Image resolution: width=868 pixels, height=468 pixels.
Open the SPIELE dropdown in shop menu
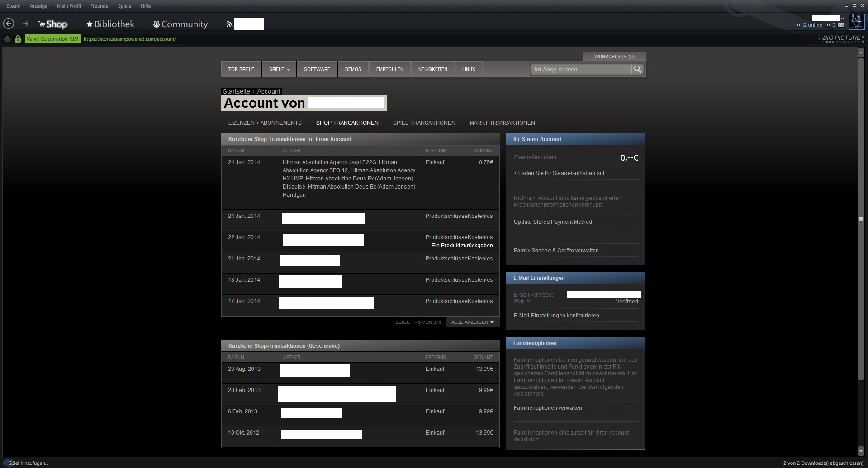pyautogui.click(x=280, y=69)
